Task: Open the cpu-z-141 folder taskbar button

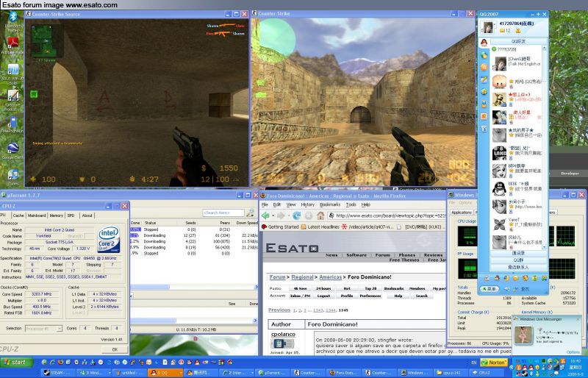Action: [x=450, y=373]
